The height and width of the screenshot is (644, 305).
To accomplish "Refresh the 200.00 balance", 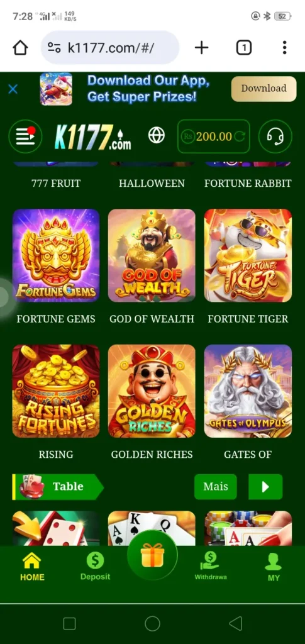I will pyautogui.click(x=239, y=136).
